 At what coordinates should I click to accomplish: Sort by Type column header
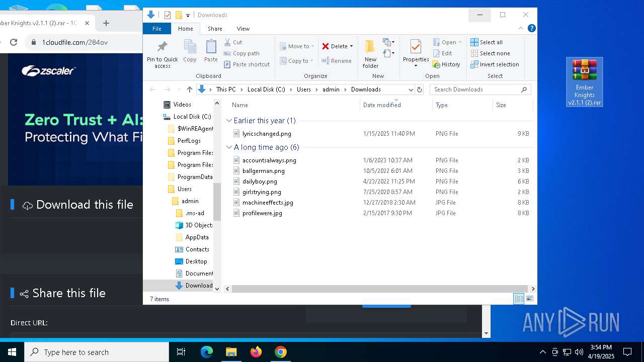coord(462,105)
